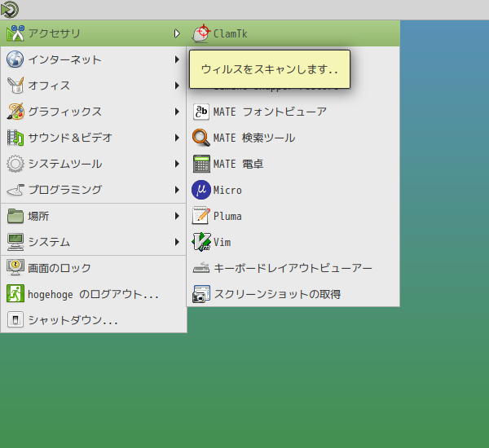Image resolution: width=489 pixels, height=448 pixels.
Task: Open the サウンド&ビデオ category label
Action: (x=70, y=138)
